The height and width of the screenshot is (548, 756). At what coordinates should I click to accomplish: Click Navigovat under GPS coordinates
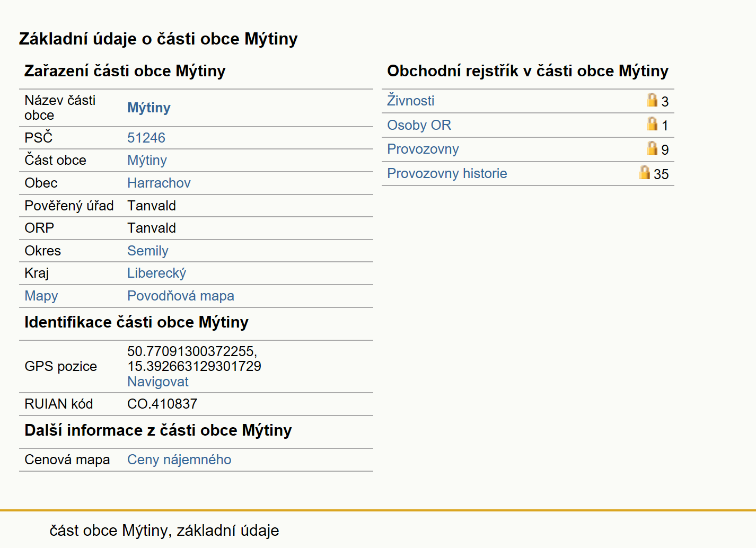[x=158, y=382]
